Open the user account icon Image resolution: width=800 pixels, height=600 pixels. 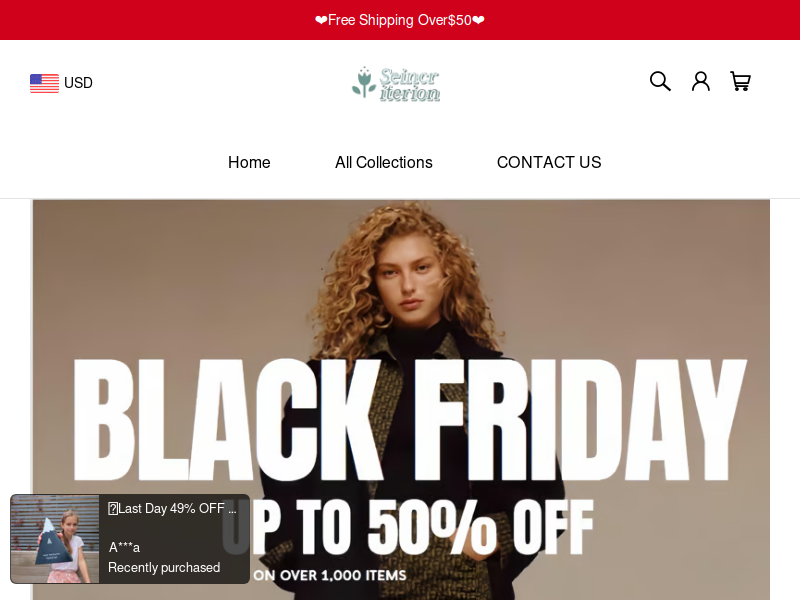(x=701, y=81)
